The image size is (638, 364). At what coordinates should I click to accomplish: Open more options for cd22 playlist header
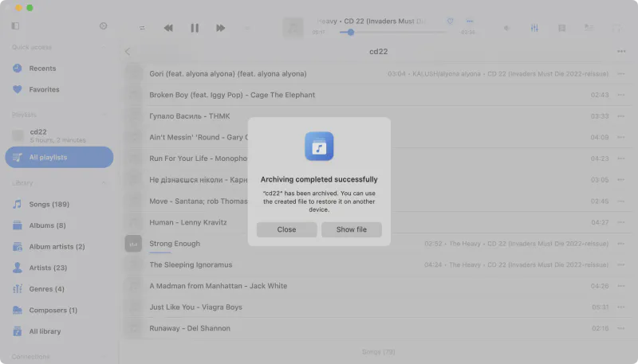click(x=621, y=52)
